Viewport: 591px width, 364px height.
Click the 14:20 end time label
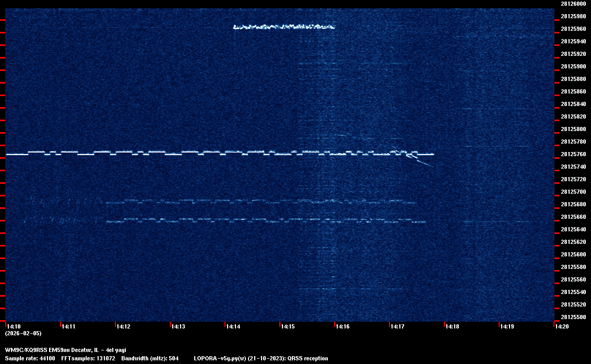tap(562, 326)
